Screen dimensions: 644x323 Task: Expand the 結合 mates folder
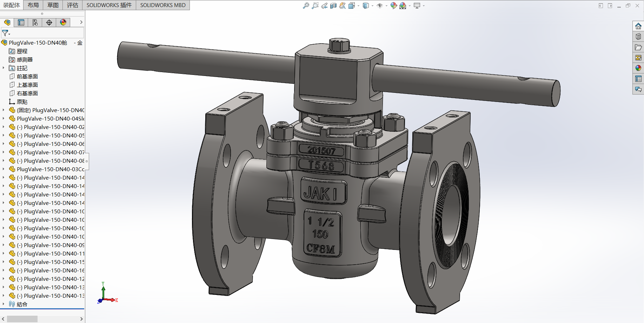4,304
